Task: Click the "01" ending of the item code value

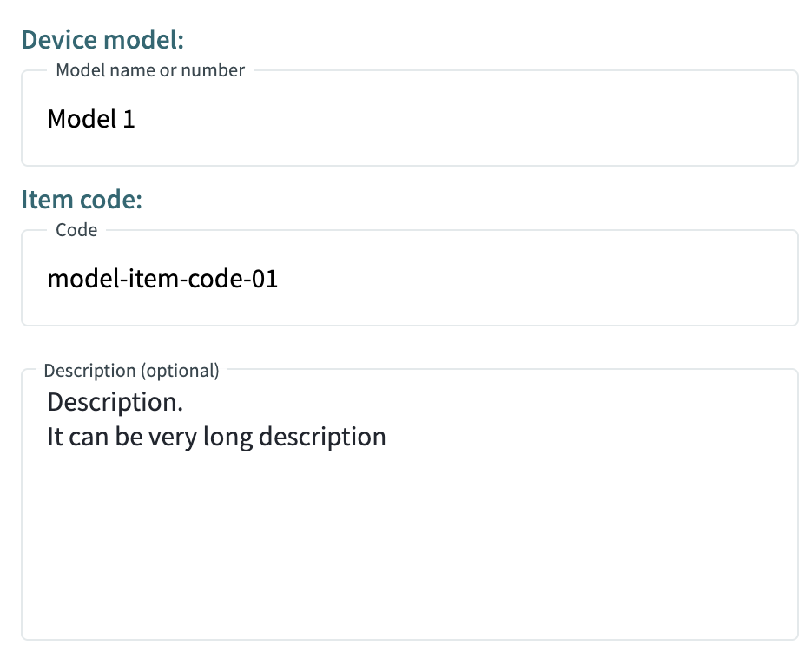Action: click(264, 279)
